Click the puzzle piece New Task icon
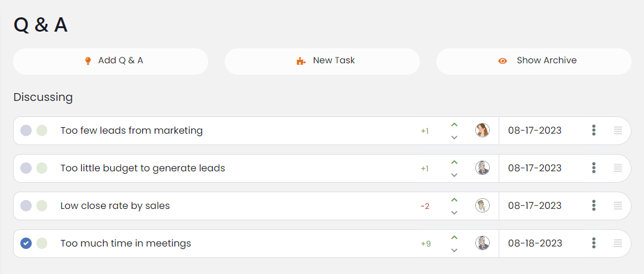 click(x=301, y=61)
